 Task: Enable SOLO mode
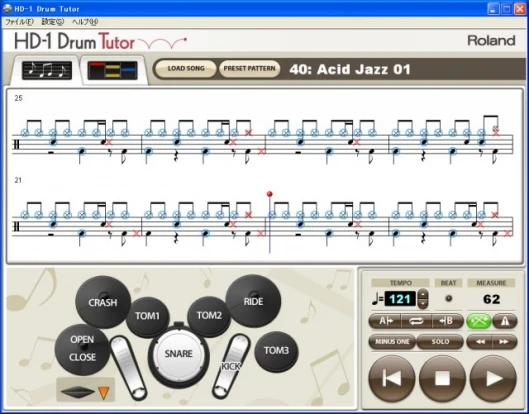[440, 342]
